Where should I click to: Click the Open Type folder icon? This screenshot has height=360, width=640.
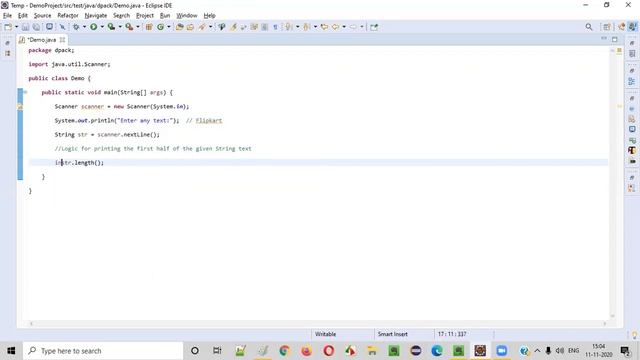click(x=180, y=27)
